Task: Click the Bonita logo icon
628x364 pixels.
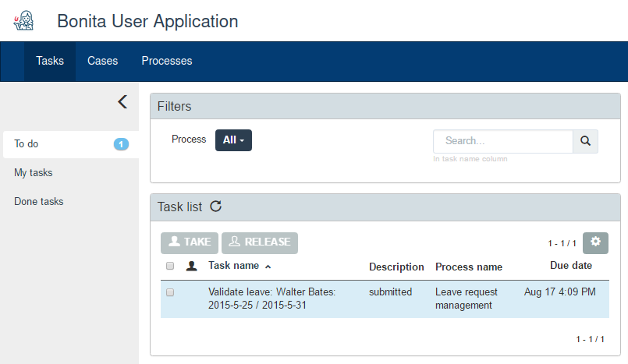Action: (24, 21)
